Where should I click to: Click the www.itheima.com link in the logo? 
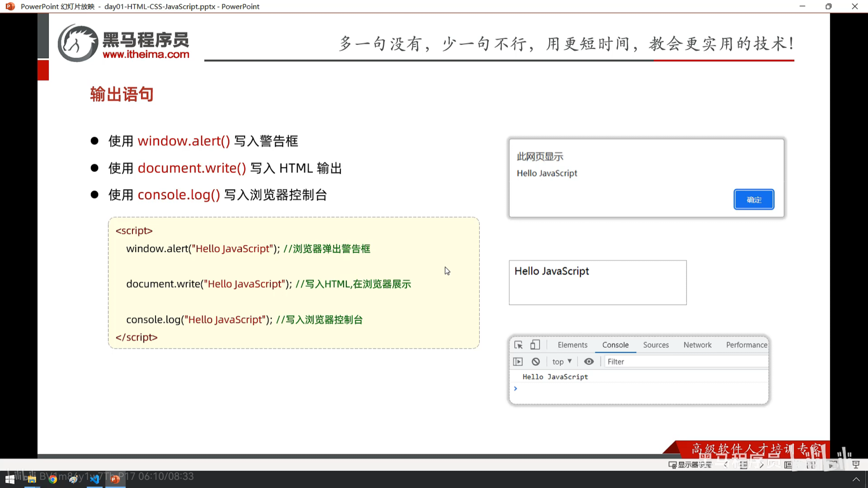pos(146,55)
